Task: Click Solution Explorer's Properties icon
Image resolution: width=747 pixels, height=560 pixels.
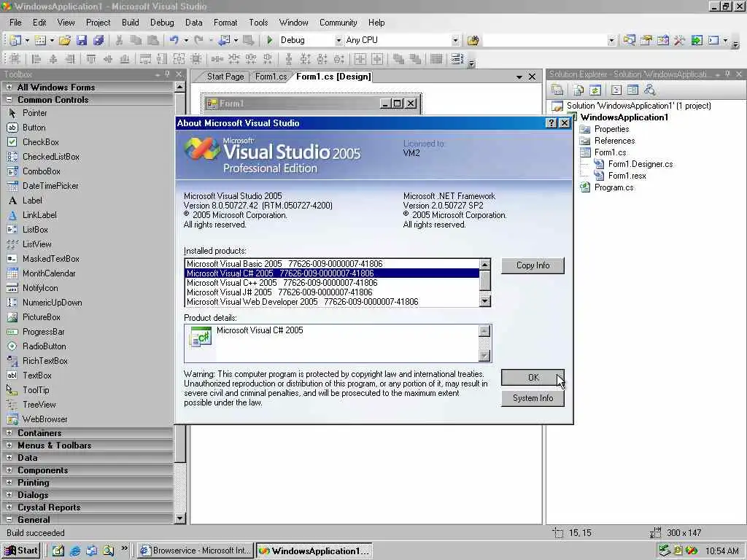Action: click(x=557, y=90)
